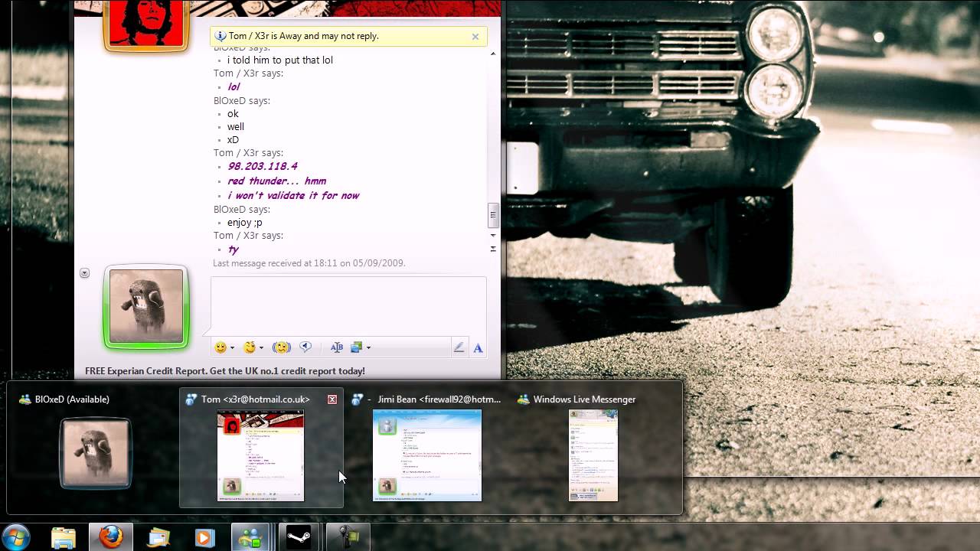Open Steam from the taskbar
The image size is (980, 551).
tap(298, 537)
